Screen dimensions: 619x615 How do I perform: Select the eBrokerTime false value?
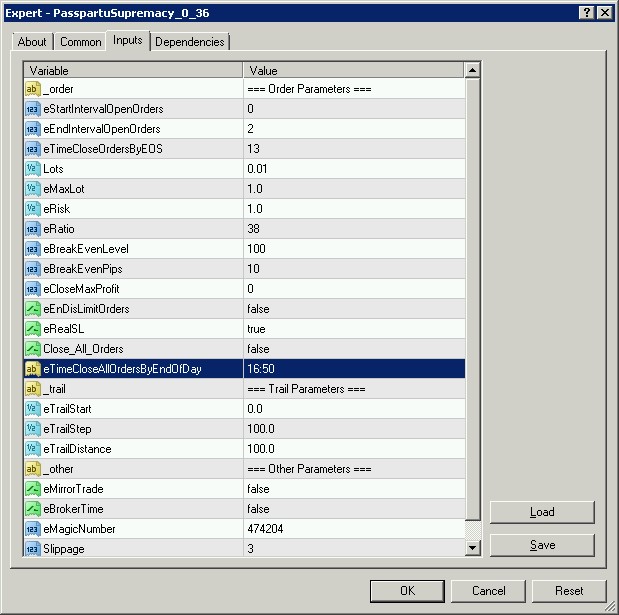(354, 509)
